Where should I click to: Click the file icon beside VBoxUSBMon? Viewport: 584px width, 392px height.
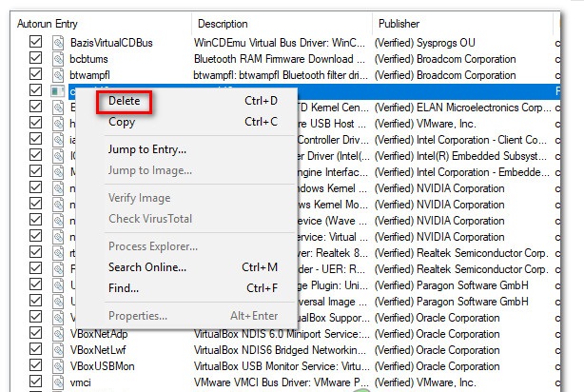(58, 366)
